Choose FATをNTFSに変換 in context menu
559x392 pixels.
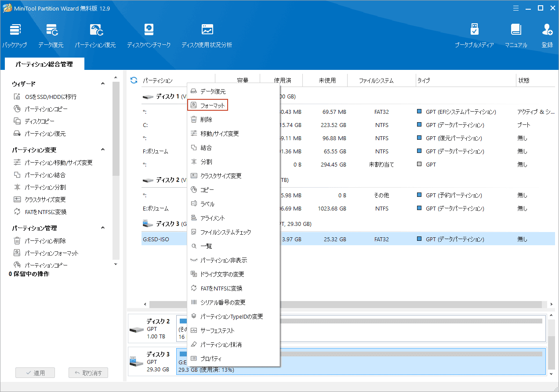234,288
